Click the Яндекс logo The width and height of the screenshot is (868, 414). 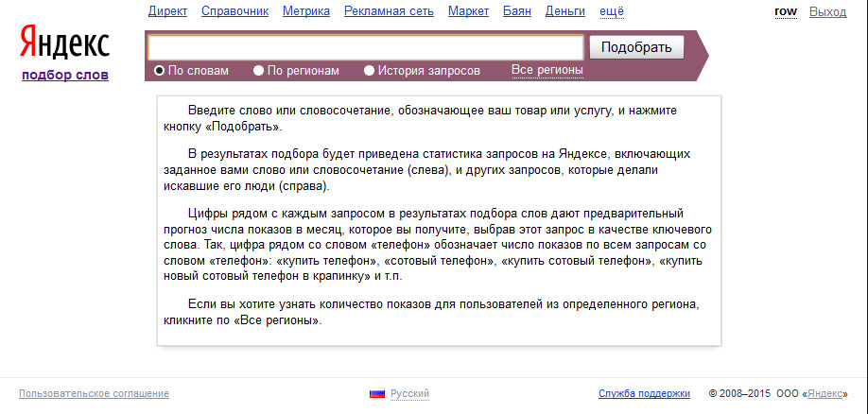click(x=64, y=43)
